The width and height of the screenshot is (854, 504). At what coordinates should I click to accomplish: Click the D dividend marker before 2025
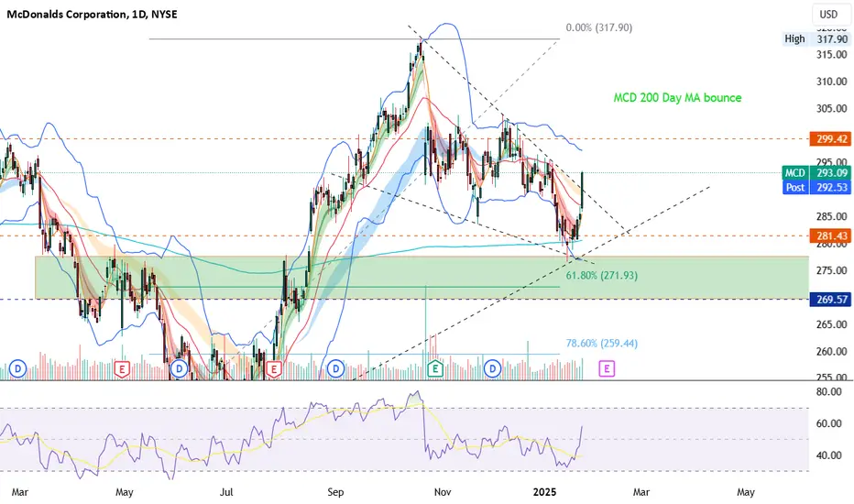coord(492,369)
